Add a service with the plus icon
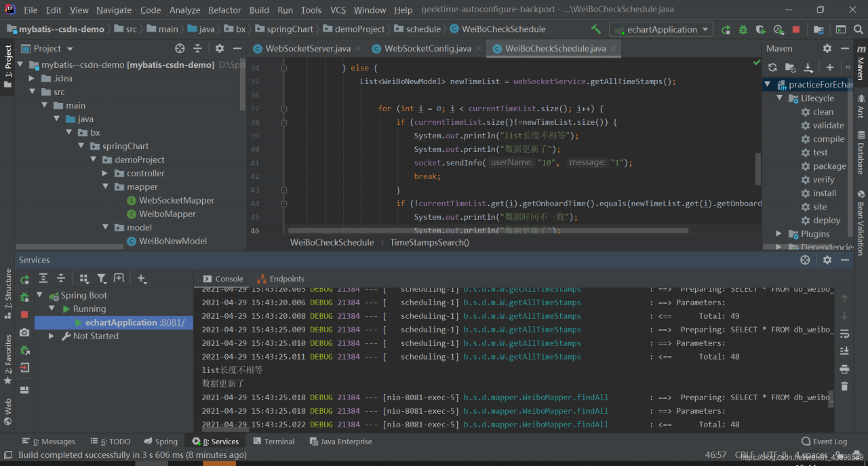This screenshot has width=868, height=466. (142, 278)
